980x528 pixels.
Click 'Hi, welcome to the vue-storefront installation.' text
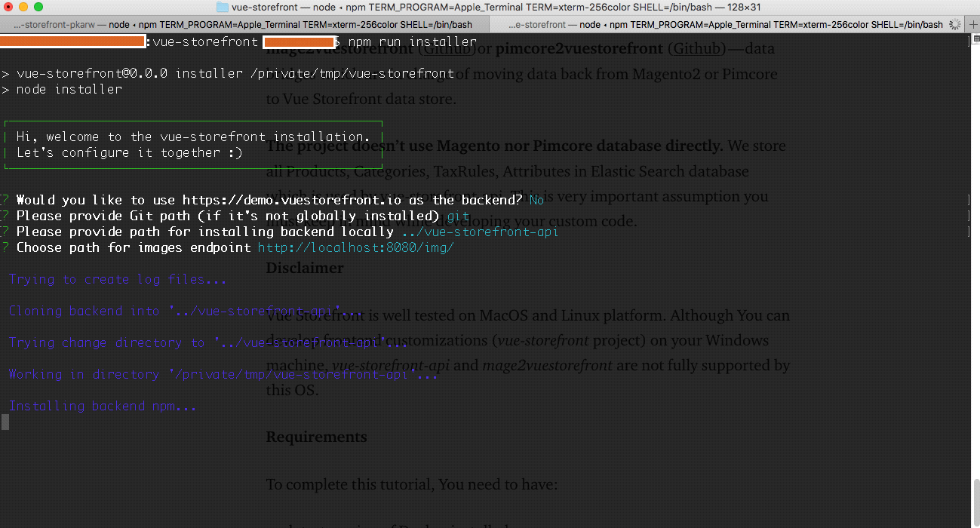click(193, 137)
